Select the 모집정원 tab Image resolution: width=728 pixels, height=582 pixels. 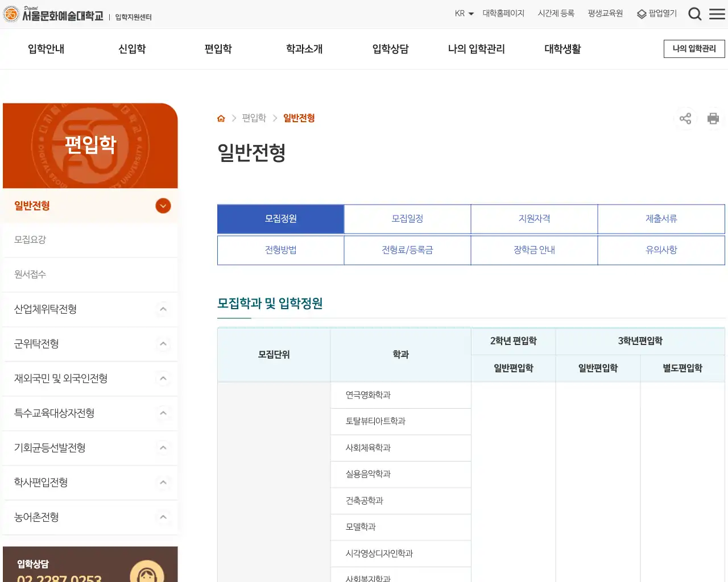(281, 219)
